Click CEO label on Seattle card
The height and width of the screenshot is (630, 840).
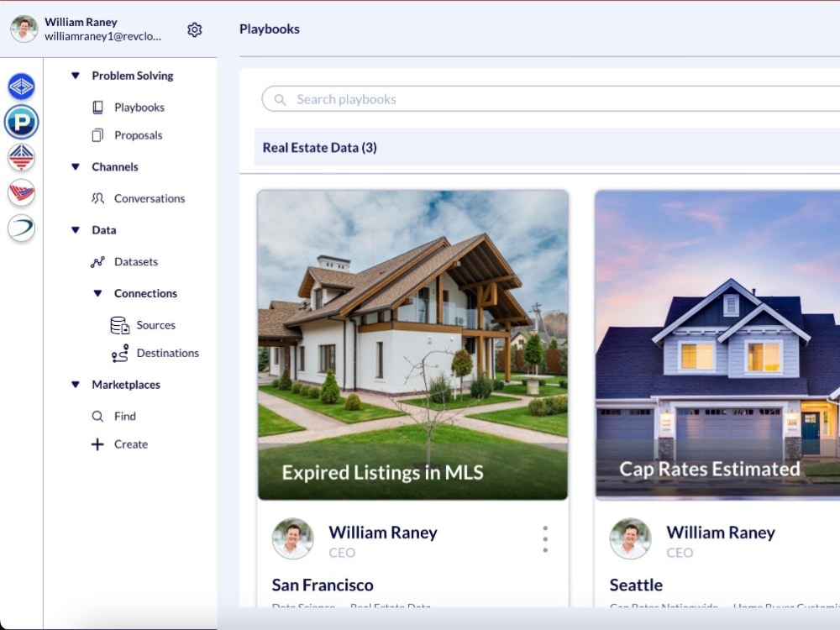point(680,553)
